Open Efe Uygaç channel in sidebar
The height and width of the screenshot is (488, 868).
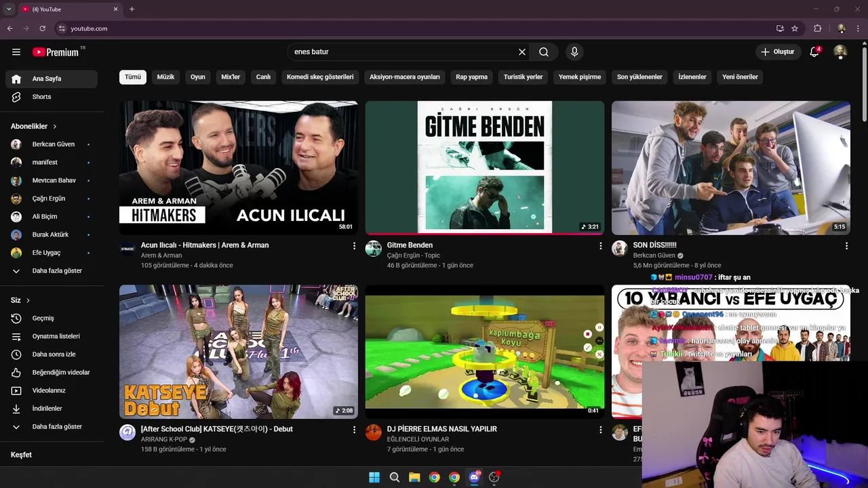(x=52, y=253)
